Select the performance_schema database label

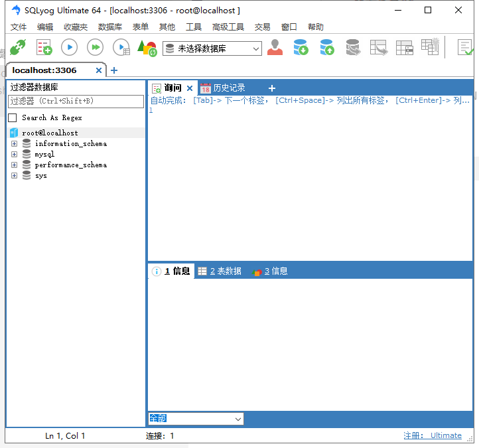pos(71,165)
